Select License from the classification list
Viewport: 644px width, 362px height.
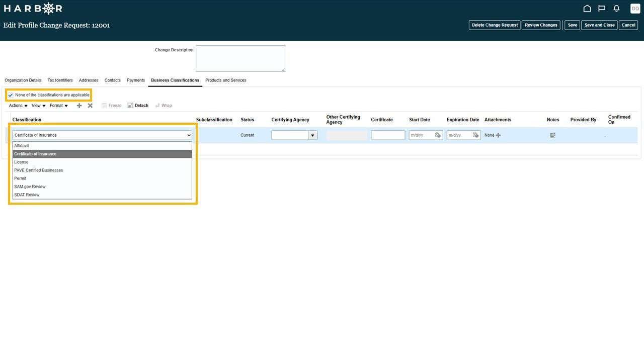point(102,162)
